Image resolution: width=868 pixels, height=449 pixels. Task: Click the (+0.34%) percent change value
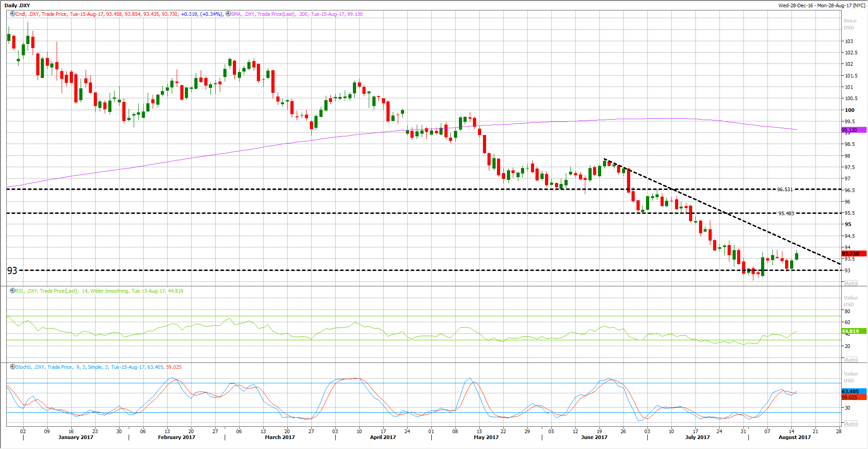(212, 14)
